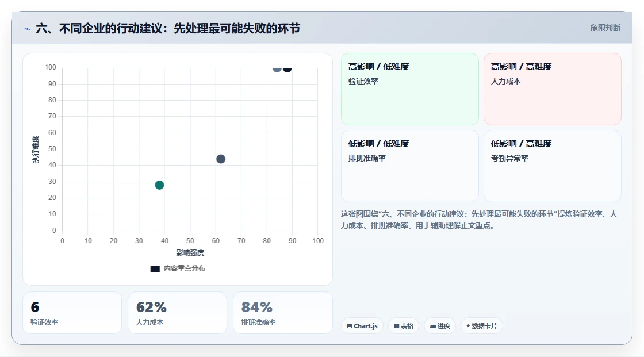Select the 低影响 / 高难度 quadrant card
Image resolution: width=644 pixels, height=357 pixels.
point(553,166)
